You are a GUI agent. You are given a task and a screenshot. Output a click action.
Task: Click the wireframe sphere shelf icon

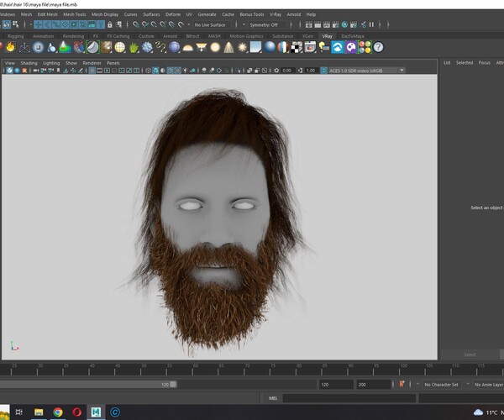pyautogui.click(x=120, y=47)
